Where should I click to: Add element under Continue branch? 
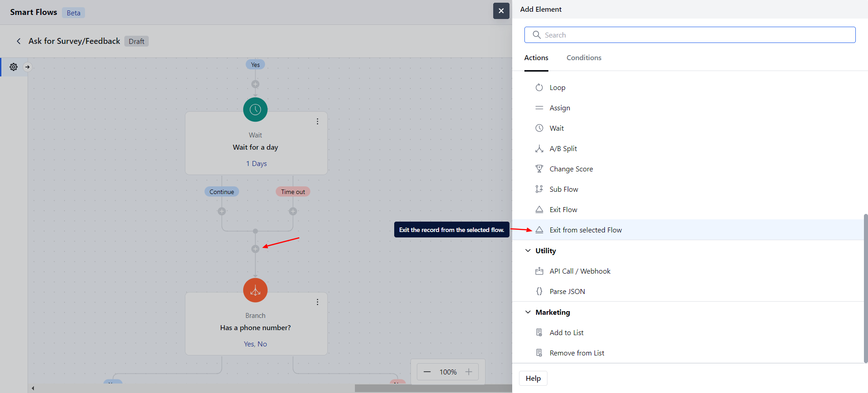[x=222, y=211]
